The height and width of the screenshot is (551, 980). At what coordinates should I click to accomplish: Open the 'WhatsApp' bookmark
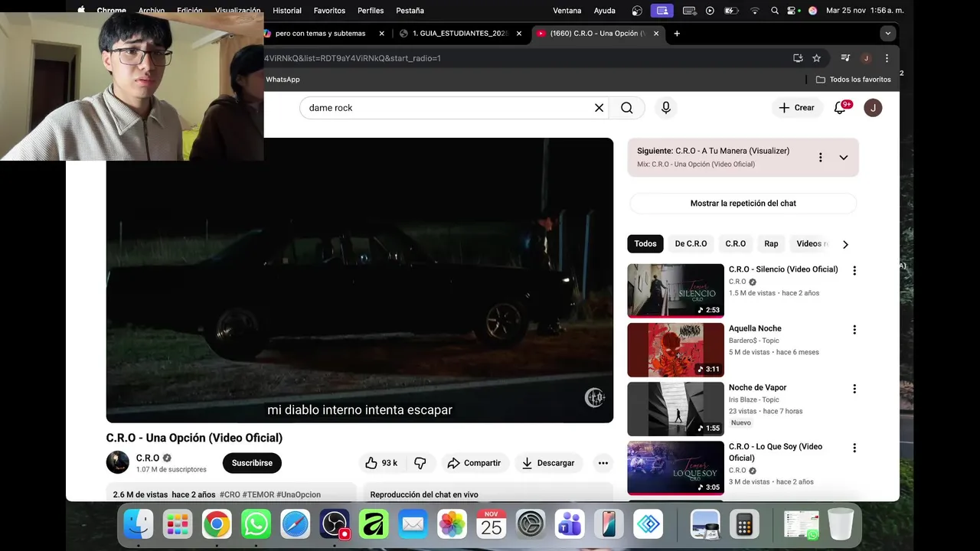tap(283, 80)
